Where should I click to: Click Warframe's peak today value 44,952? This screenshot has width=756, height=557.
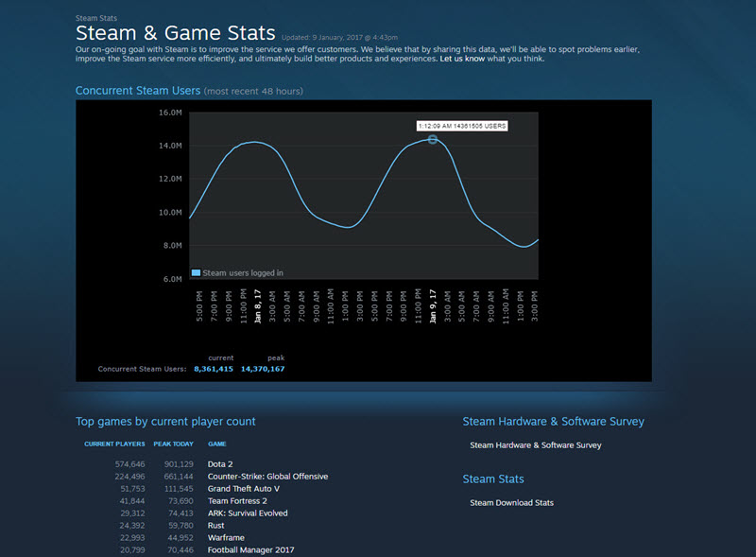tap(180, 538)
